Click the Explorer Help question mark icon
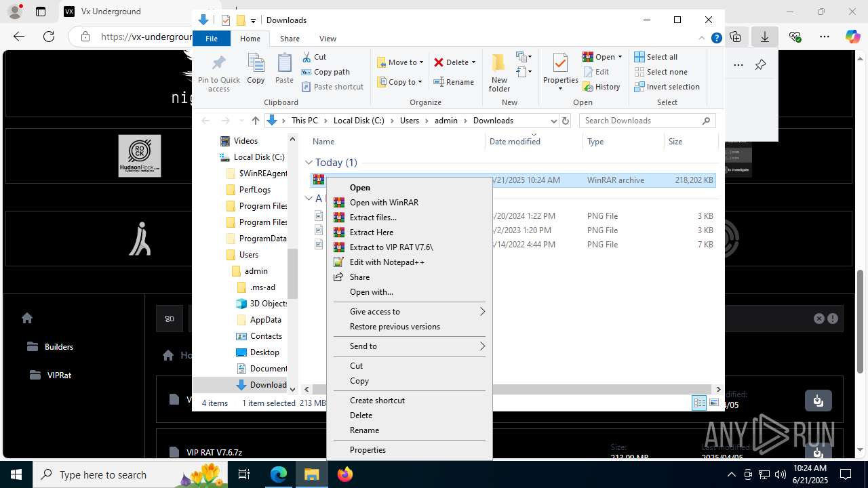Image resolution: width=868 pixels, height=488 pixels. coord(716,39)
